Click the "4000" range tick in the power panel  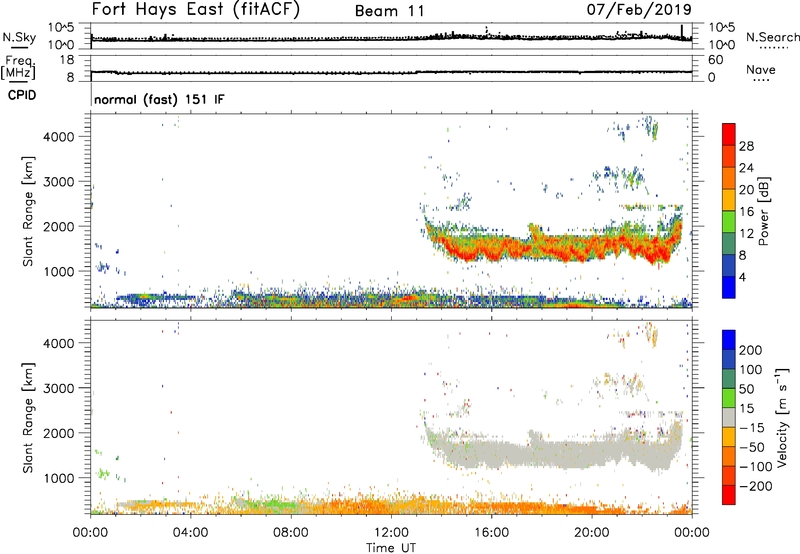coord(59,137)
